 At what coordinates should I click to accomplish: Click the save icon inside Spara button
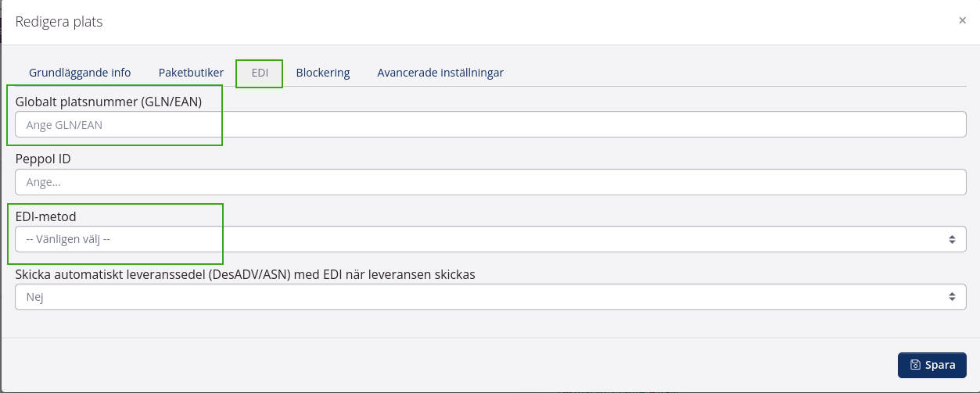[915, 365]
